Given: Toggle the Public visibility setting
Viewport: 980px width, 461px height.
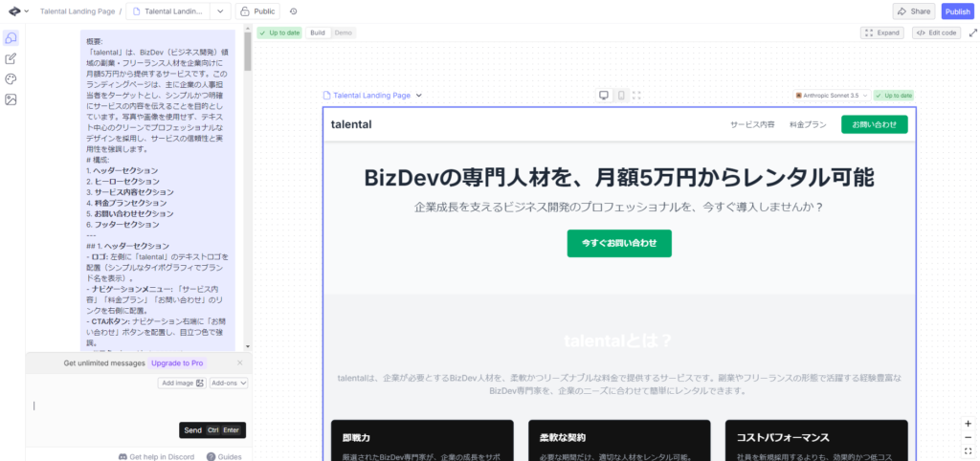Looking at the screenshot, I should (x=257, y=11).
